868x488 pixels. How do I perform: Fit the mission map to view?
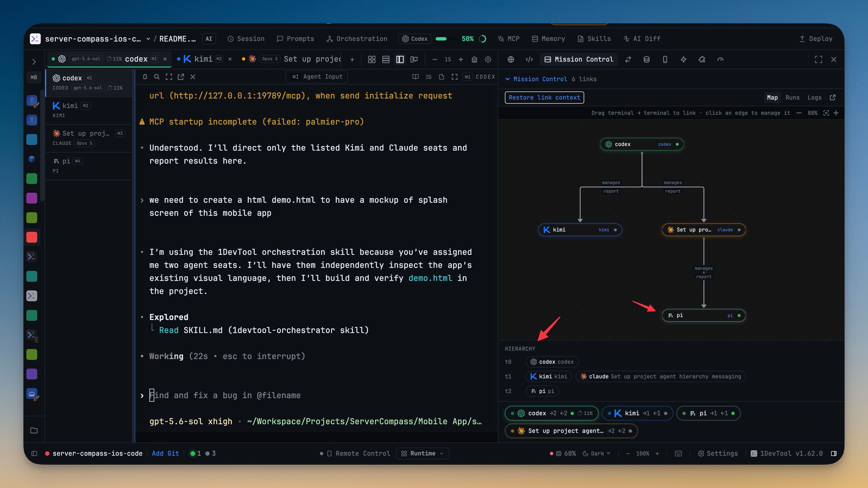coord(826,113)
